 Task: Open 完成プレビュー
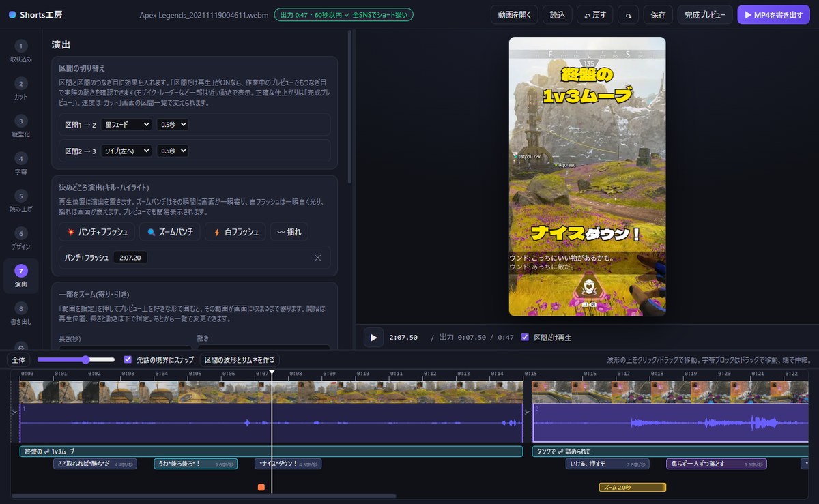point(705,14)
